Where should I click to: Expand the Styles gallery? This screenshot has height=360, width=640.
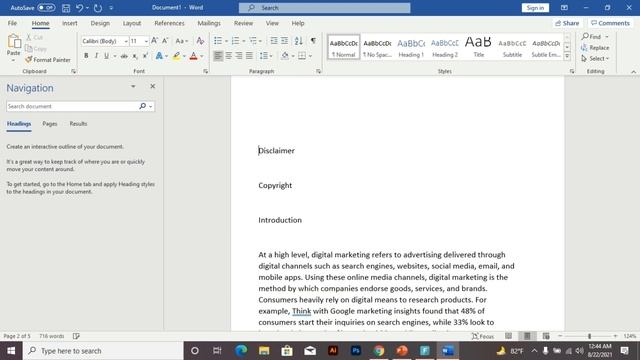[x=567, y=57]
